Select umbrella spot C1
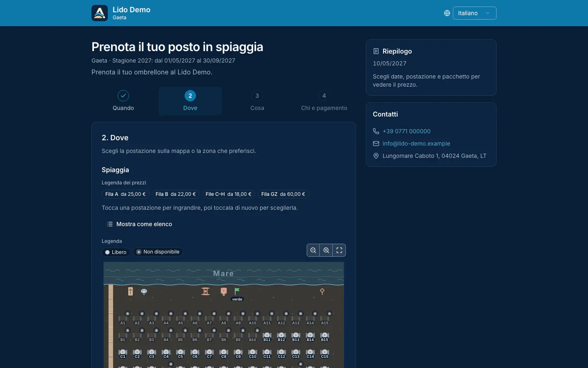 [x=122, y=354]
